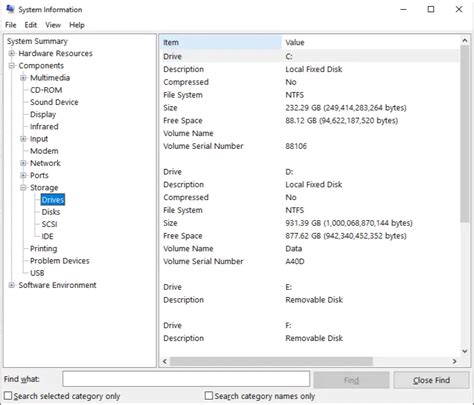
Task: Select the Storage label in tree
Action: tap(44, 188)
